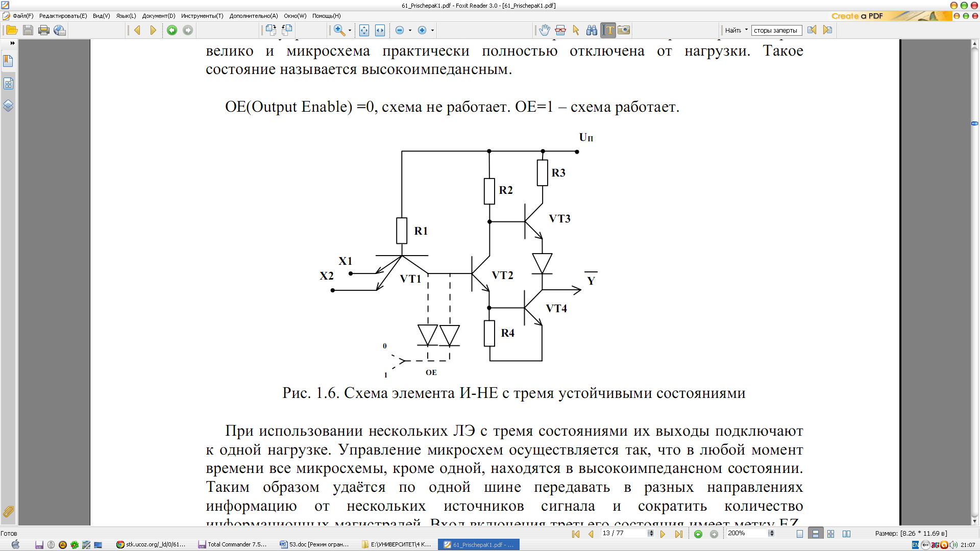Click the page number field 13 / 77
The width and height of the screenshot is (980, 551).
tap(623, 533)
